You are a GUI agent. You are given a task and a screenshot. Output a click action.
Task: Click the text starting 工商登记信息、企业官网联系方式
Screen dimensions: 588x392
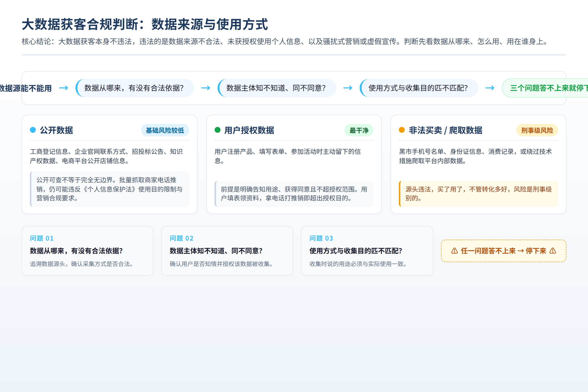coord(106,156)
